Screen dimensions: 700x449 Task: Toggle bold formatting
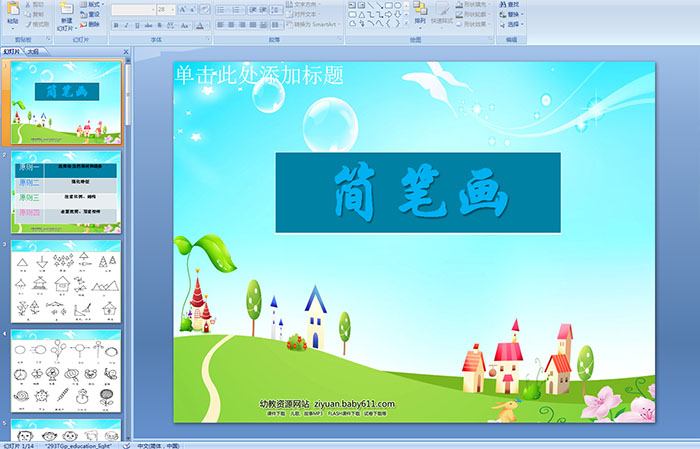[x=116, y=25]
